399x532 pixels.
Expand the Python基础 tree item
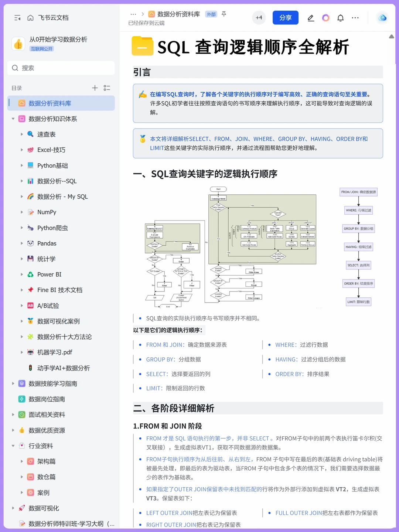tap(22, 166)
